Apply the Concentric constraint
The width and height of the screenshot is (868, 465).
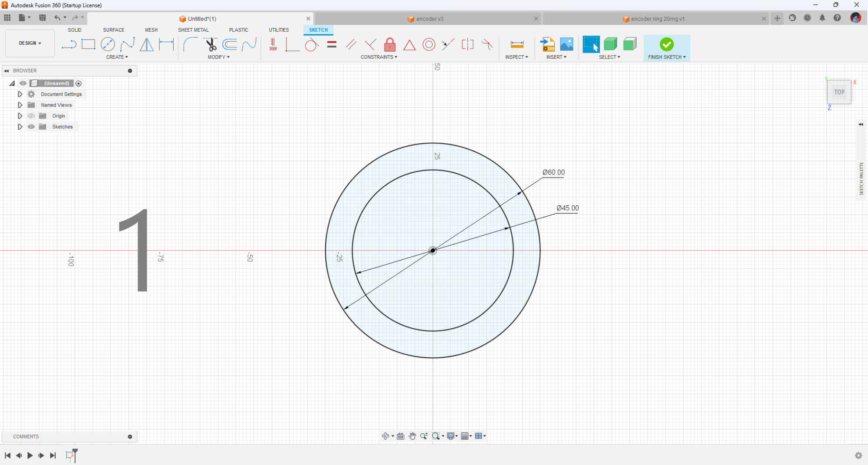(429, 44)
